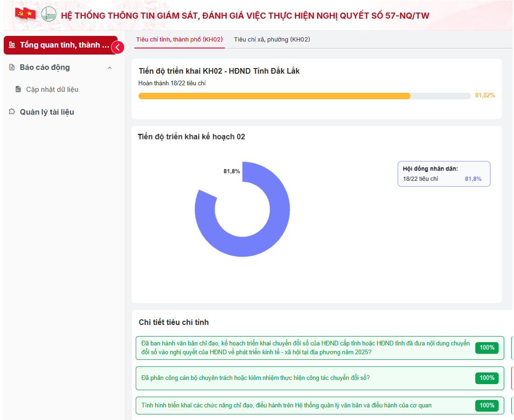Click the document icon beside Báo cáo động
The height and width of the screenshot is (420, 514).
[12, 68]
